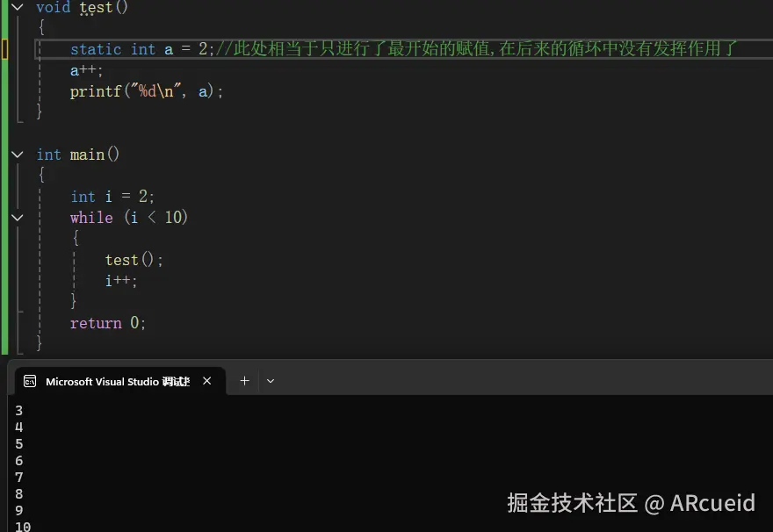Click the console icon on the tab
The height and width of the screenshot is (532, 773).
(30, 381)
